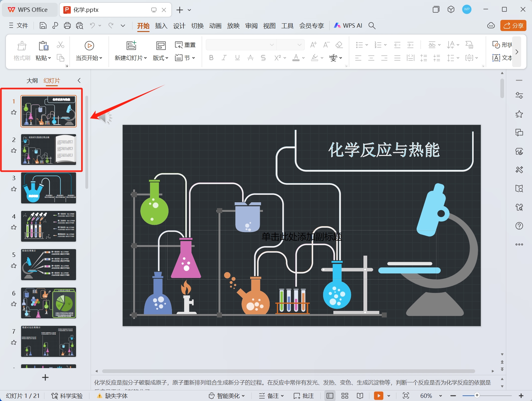532x401 pixels.
Task: Open the 重置 (Reset) slide tool
Action: tap(185, 45)
